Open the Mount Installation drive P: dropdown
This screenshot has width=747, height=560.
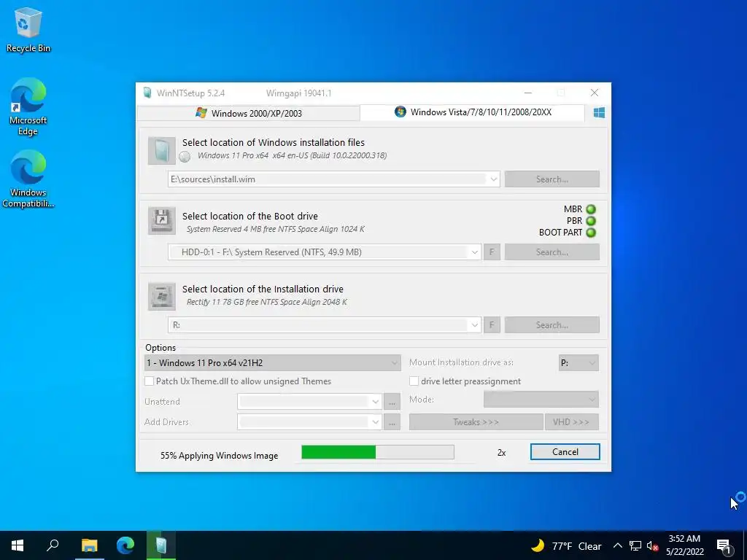coord(578,363)
